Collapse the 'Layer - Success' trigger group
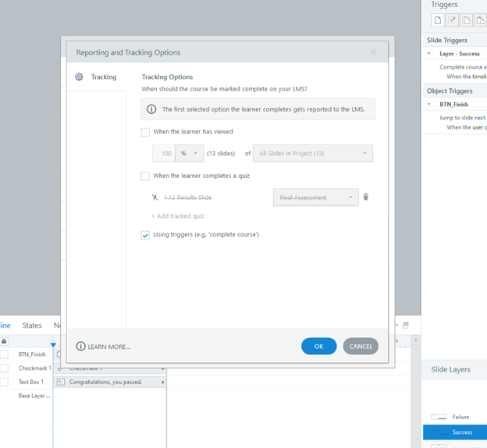The width and height of the screenshot is (487, 448). click(x=428, y=54)
